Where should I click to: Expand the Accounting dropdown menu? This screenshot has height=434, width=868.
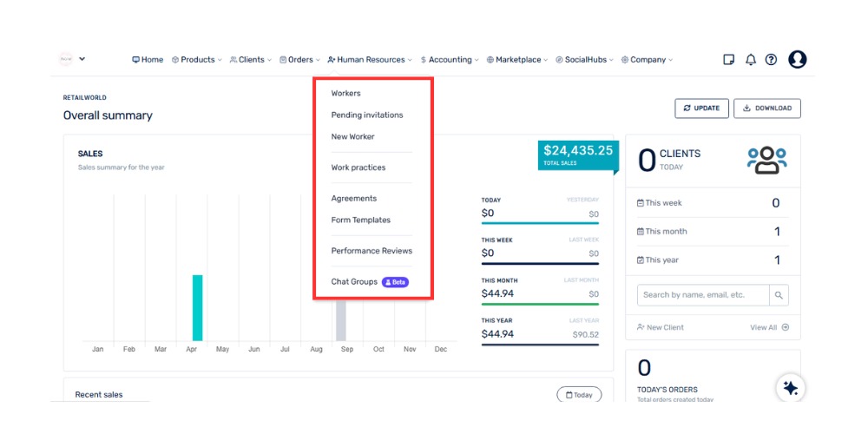click(450, 60)
